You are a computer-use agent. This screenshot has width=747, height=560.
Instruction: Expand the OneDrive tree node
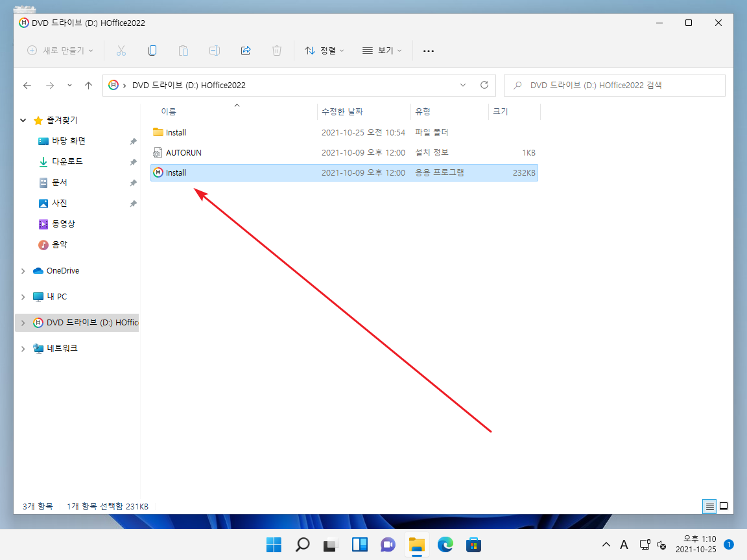[23, 271]
